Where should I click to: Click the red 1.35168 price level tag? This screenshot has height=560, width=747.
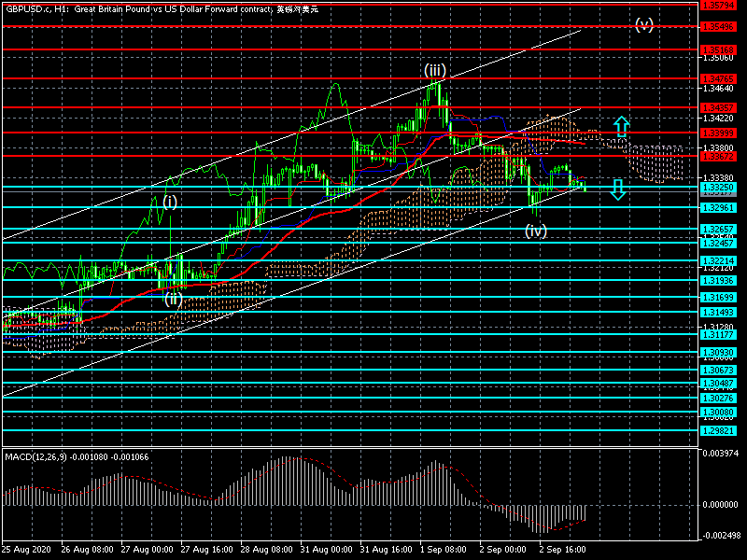point(718,49)
